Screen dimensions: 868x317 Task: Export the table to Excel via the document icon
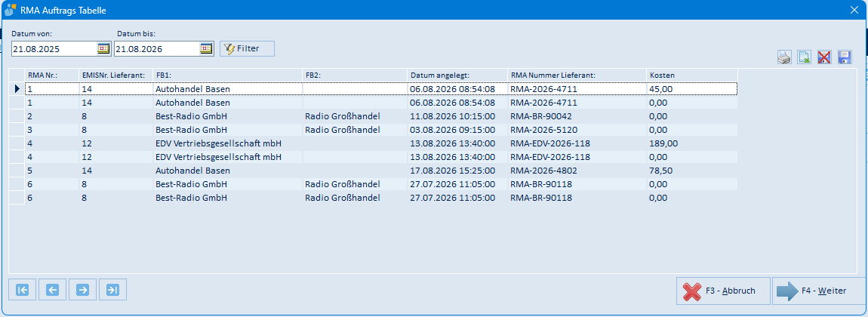click(804, 57)
